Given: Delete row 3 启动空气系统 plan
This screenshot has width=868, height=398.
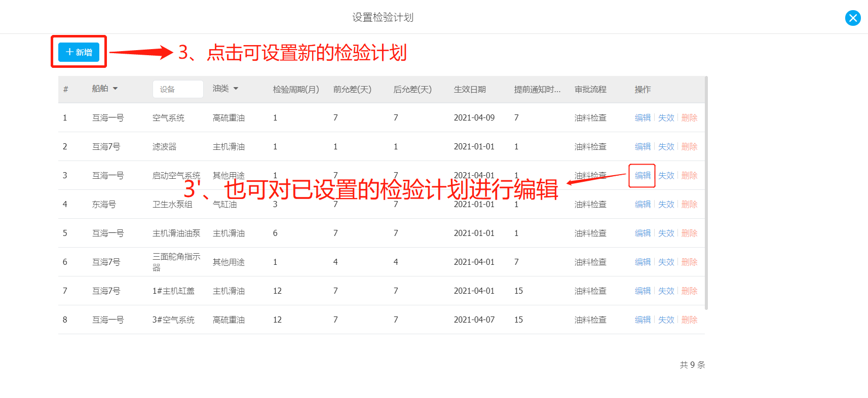Looking at the screenshot, I should [x=689, y=175].
